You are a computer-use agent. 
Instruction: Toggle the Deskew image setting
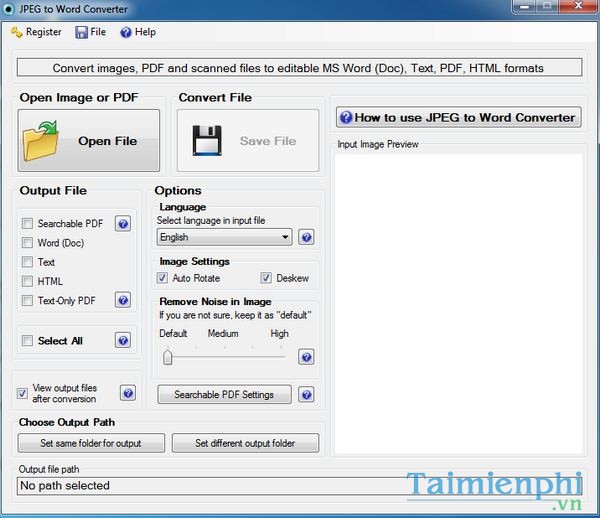coord(266,278)
